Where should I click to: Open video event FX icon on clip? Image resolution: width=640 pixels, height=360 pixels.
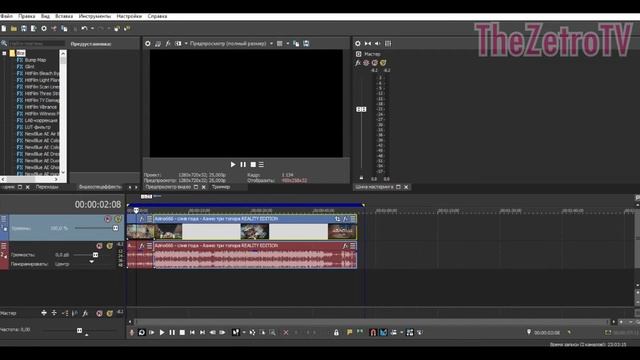click(345, 219)
